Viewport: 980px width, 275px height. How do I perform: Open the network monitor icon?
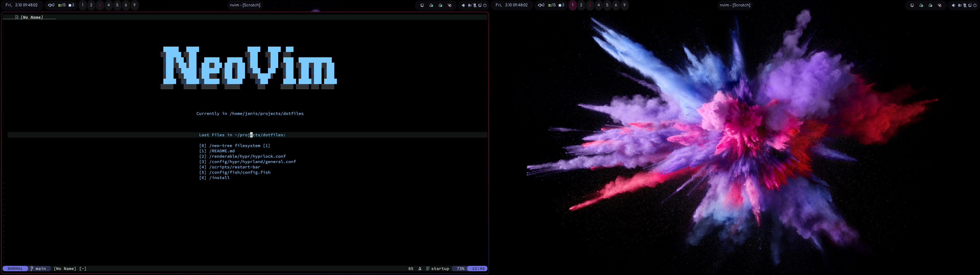click(x=422, y=5)
